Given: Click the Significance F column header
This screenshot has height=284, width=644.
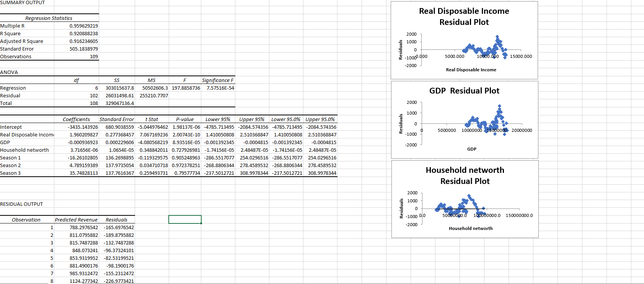Looking at the screenshot, I should (x=217, y=80).
